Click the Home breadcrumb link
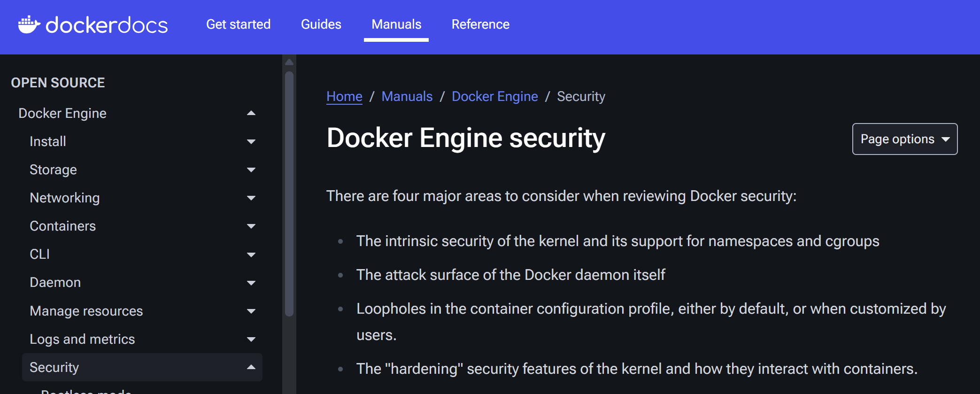 [344, 96]
